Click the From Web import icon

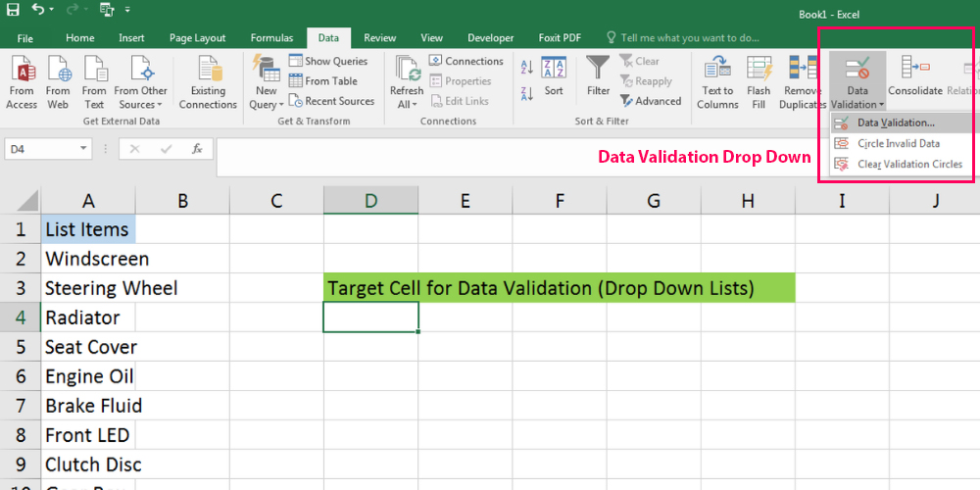pyautogui.click(x=58, y=73)
